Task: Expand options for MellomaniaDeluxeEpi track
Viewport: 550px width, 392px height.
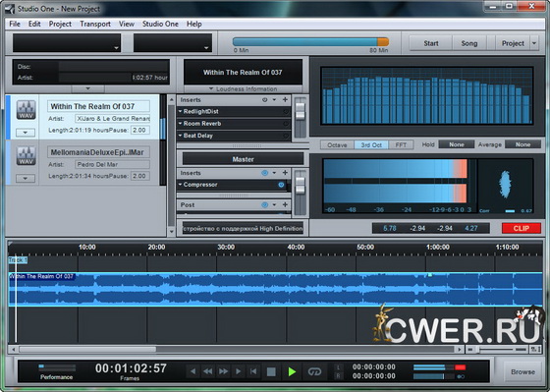Action: [x=26, y=178]
